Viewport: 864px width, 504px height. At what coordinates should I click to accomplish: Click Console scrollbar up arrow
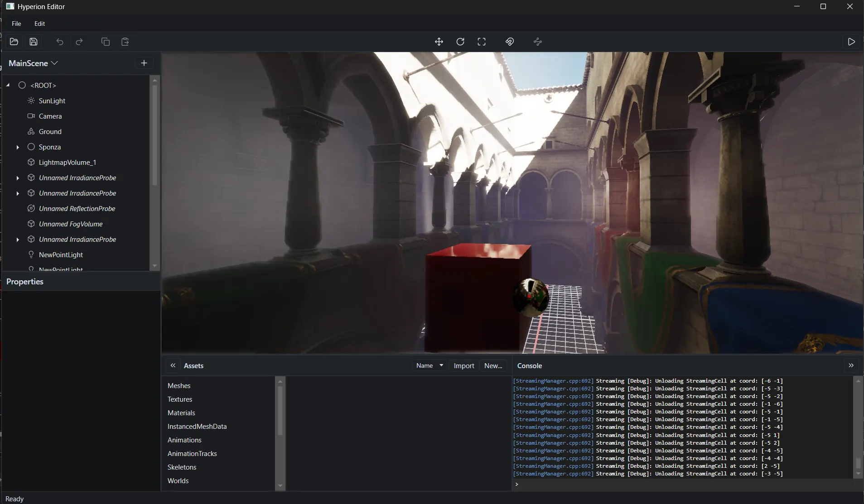tap(858, 381)
